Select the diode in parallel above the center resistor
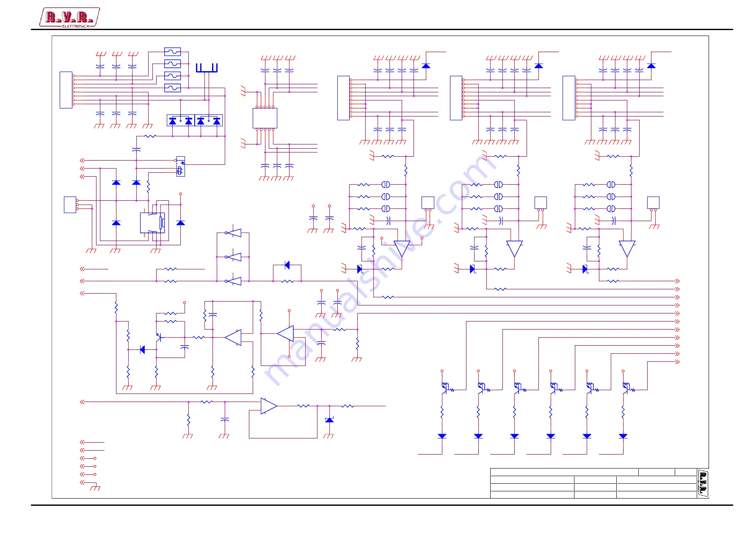 point(287,265)
